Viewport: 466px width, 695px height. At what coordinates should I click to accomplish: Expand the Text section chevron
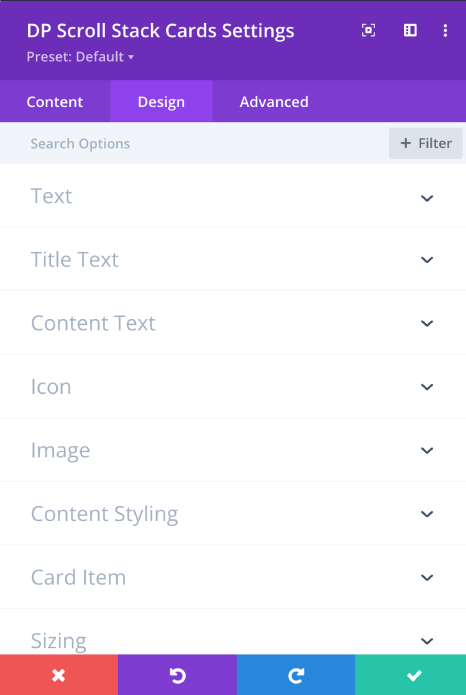coord(427,198)
